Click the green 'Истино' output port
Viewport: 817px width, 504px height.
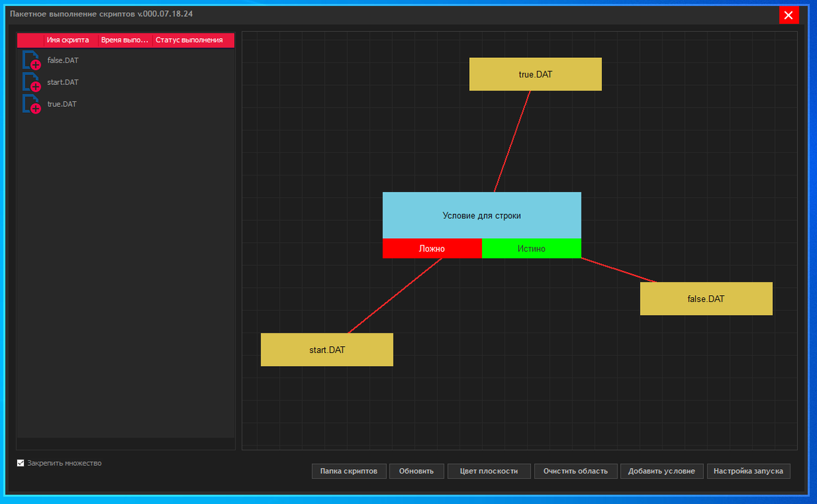pos(532,248)
